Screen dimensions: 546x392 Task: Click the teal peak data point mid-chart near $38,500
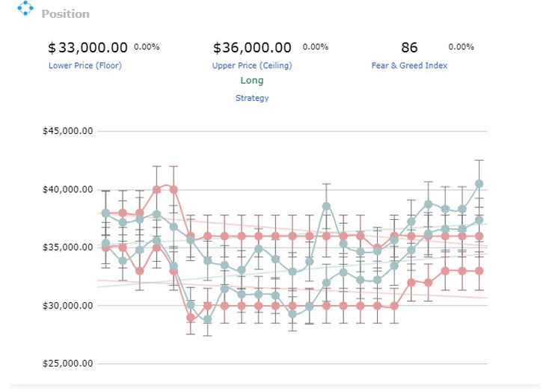coord(326,206)
